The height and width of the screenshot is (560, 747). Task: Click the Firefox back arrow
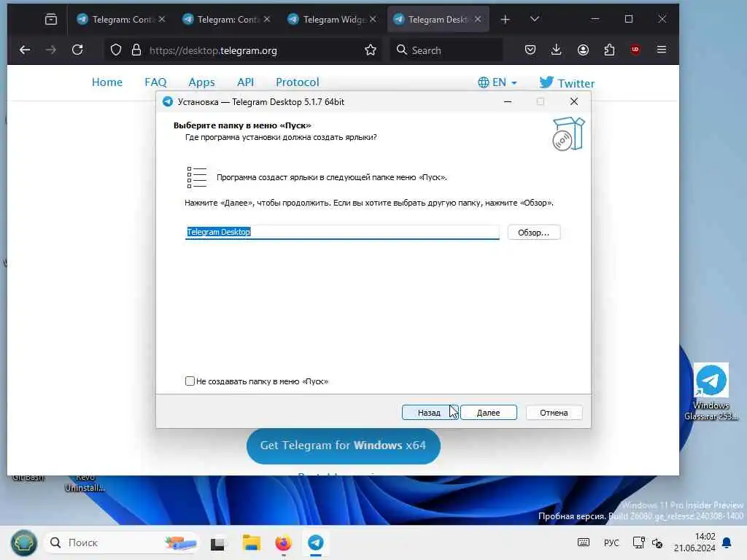[25, 50]
